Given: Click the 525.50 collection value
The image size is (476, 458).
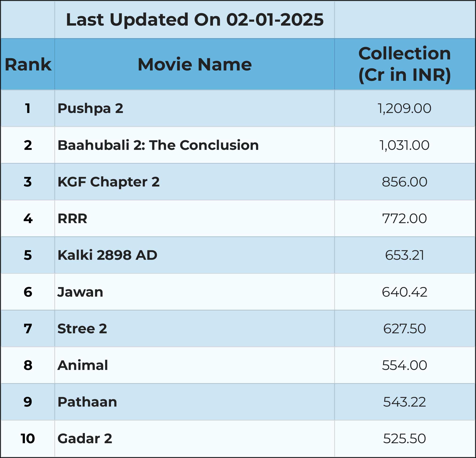Looking at the screenshot, I should pyautogui.click(x=405, y=439).
